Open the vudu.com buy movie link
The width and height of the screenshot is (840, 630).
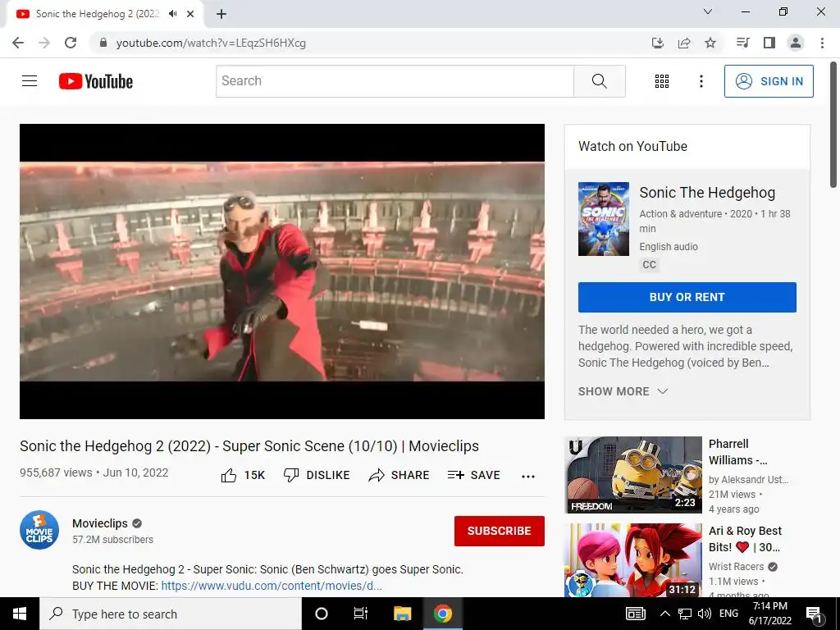click(272, 586)
